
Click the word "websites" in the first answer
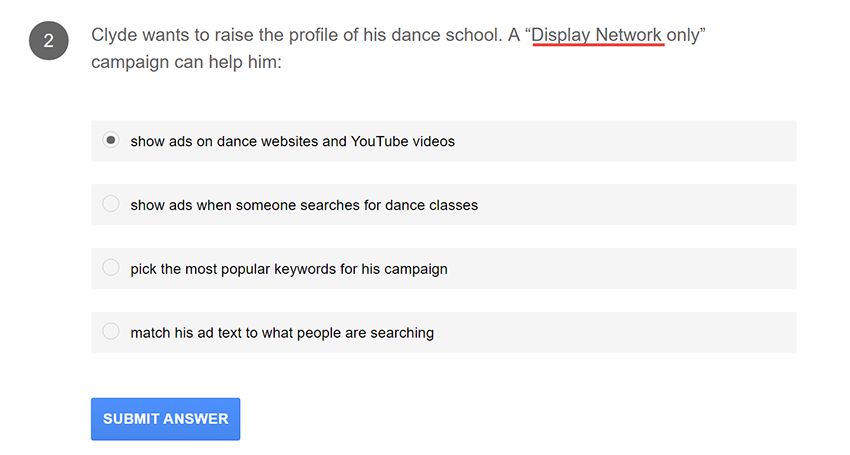point(286,142)
